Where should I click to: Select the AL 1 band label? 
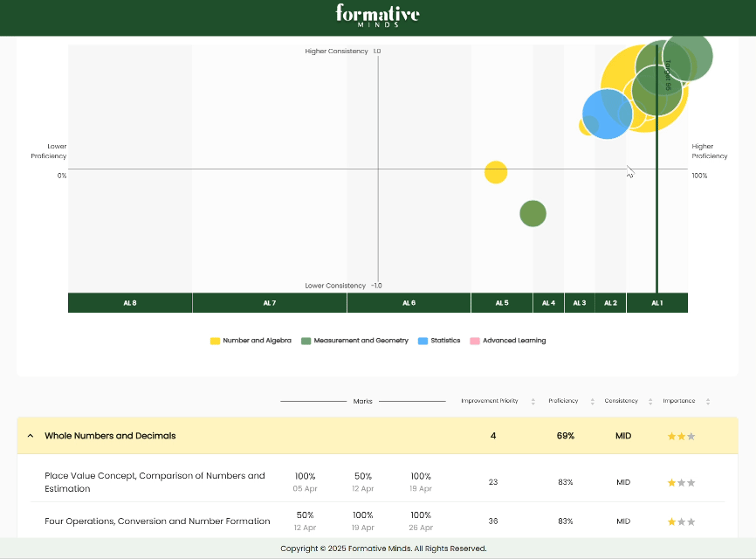656,303
